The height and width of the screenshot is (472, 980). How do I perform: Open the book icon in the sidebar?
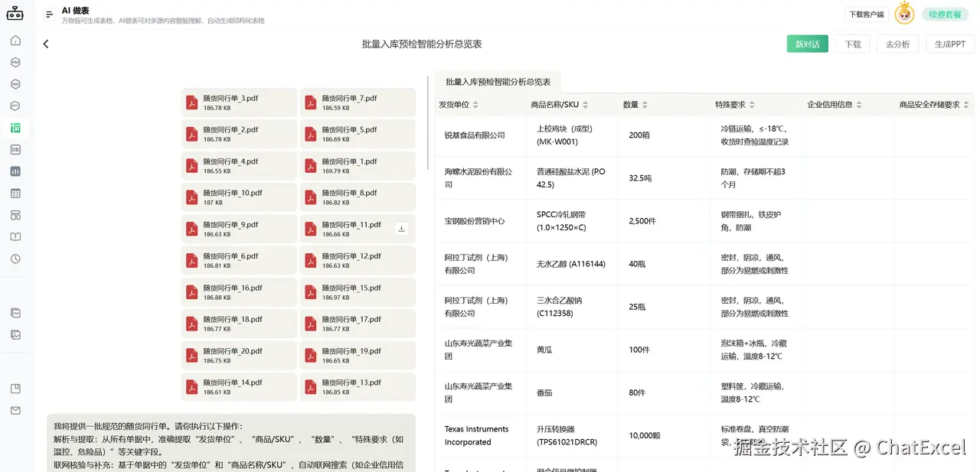point(15,237)
